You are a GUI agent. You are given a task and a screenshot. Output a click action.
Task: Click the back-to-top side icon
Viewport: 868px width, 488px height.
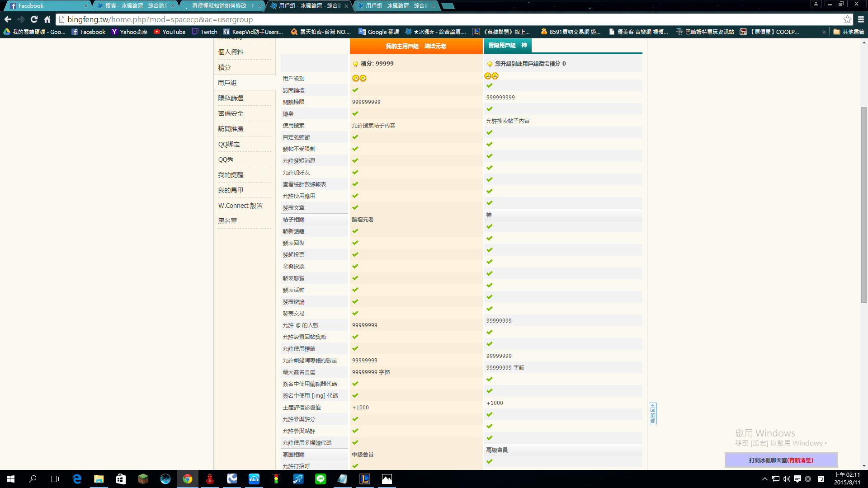pos(652,413)
